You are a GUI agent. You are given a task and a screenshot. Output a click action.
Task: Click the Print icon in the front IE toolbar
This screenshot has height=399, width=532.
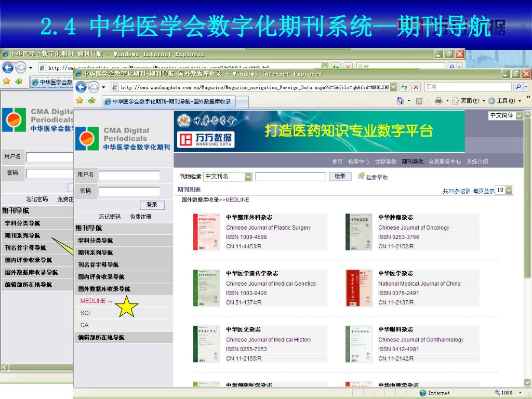coord(438,101)
